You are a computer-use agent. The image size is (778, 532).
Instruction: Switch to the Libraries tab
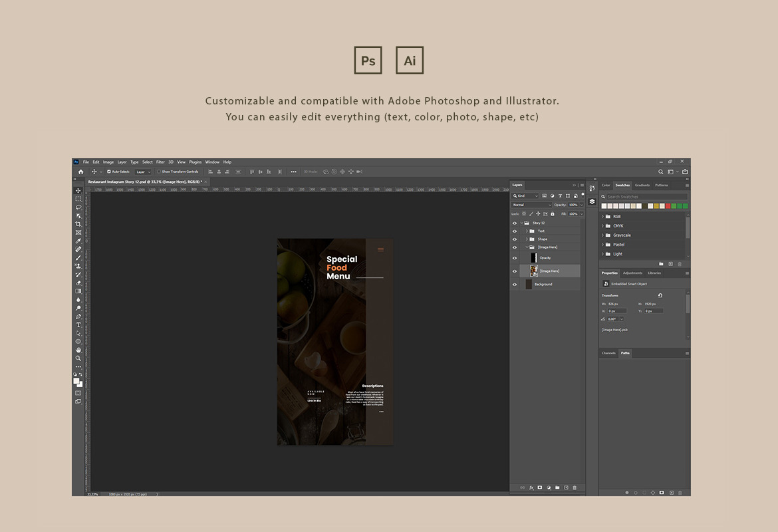click(x=654, y=273)
